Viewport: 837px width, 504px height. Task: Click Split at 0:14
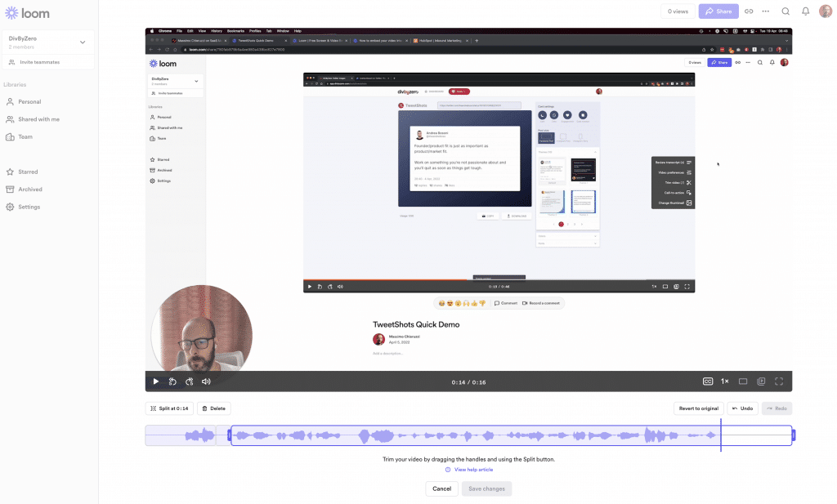pyautogui.click(x=169, y=408)
